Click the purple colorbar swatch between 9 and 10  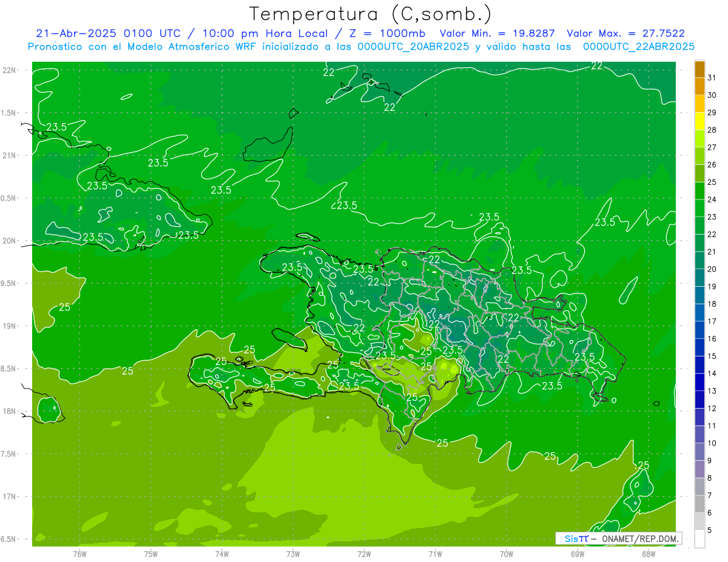(x=699, y=452)
